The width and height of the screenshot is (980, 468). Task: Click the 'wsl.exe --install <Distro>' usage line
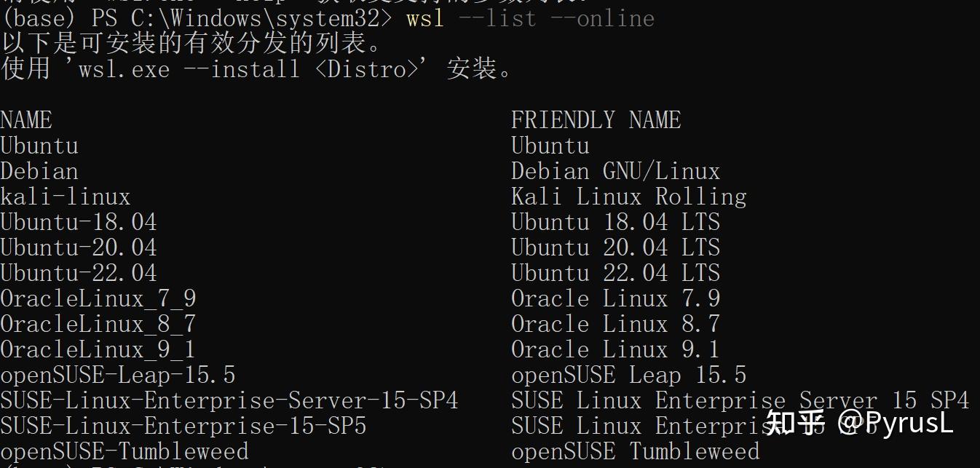258,69
